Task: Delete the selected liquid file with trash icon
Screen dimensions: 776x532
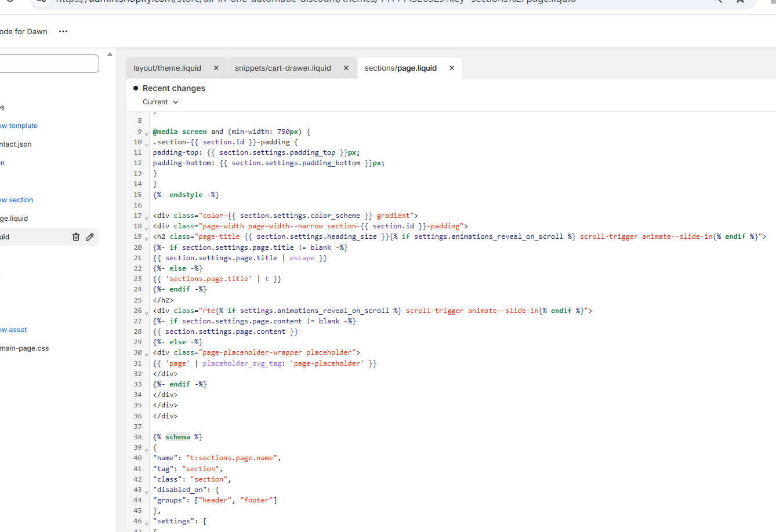Action: (x=76, y=237)
